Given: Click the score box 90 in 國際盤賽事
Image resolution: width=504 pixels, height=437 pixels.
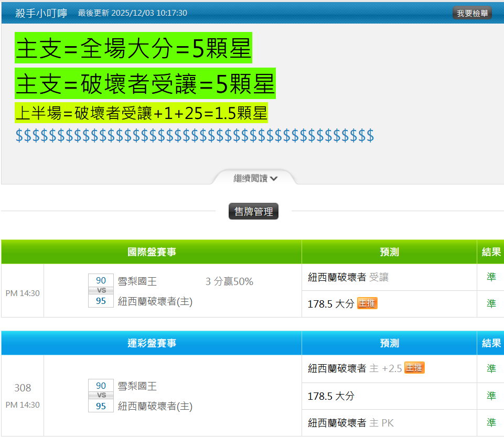Looking at the screenshot, I should coord(101,280).
